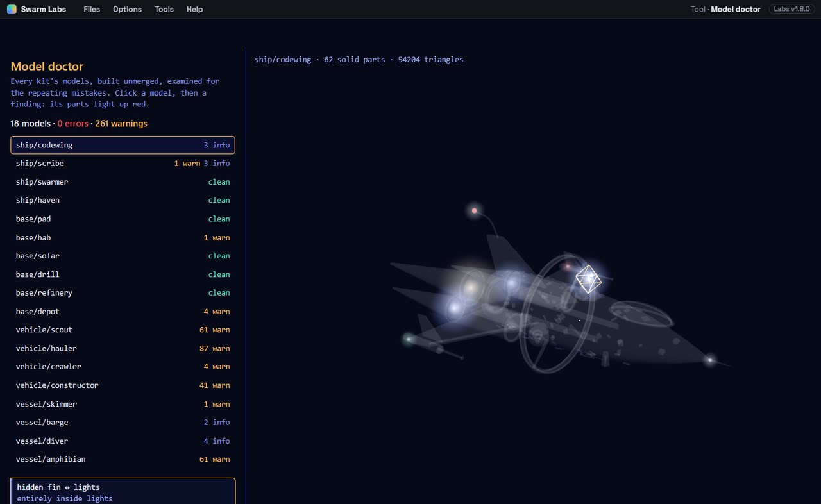
Task: Select the vessel/amphibian model
Action: [x=123, y=459]
